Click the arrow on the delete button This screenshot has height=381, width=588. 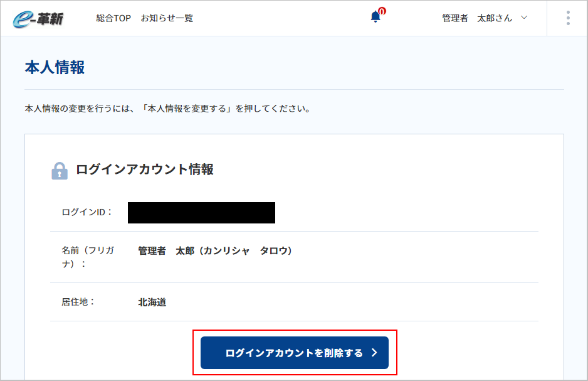(374, 353)
